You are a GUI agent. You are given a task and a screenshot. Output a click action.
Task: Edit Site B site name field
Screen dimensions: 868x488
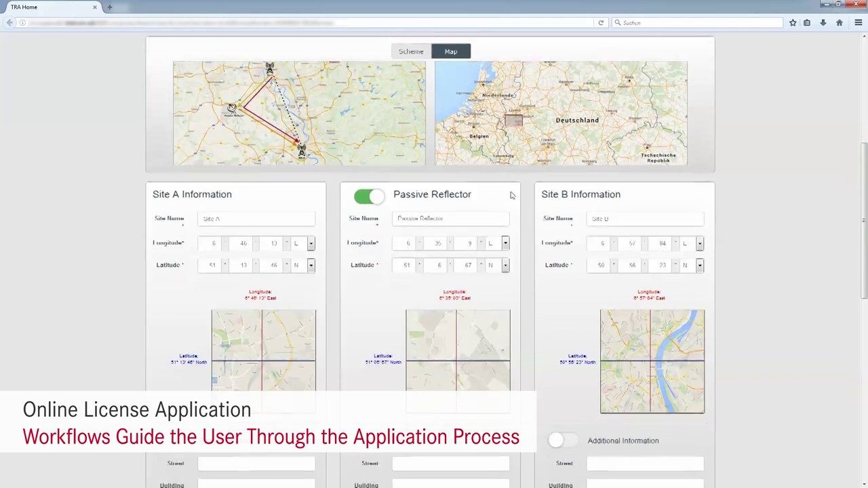[x=646, y=218]
